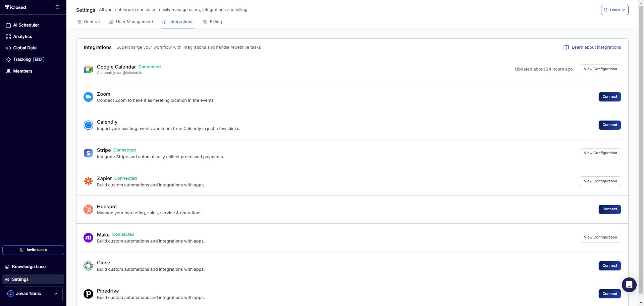Click the Zoom meeting location description

[x=155, y=100]
